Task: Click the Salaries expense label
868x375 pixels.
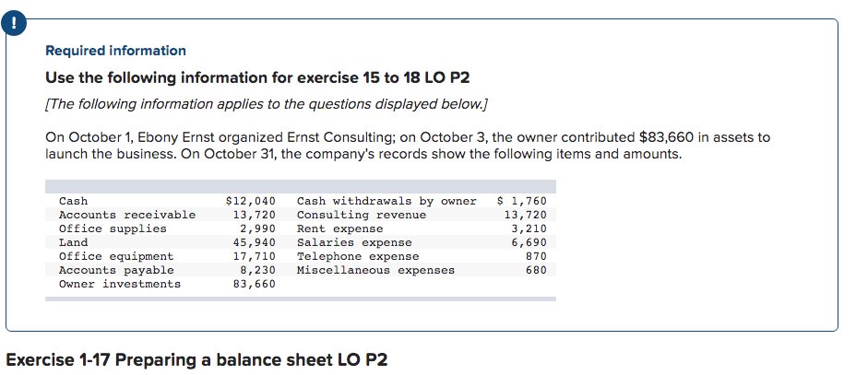Action: pyautogui.click(x=354, y=243)
